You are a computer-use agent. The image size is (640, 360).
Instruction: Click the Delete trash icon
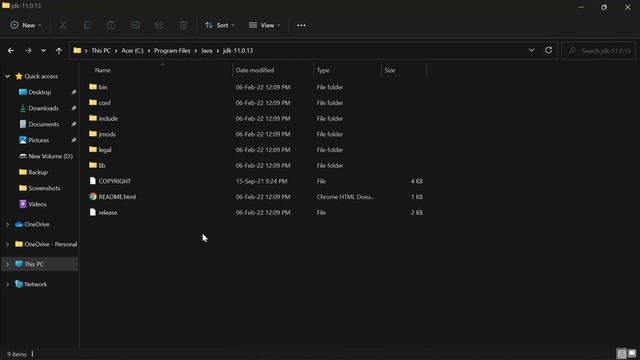pyautogui.click(x=183, y=25)
